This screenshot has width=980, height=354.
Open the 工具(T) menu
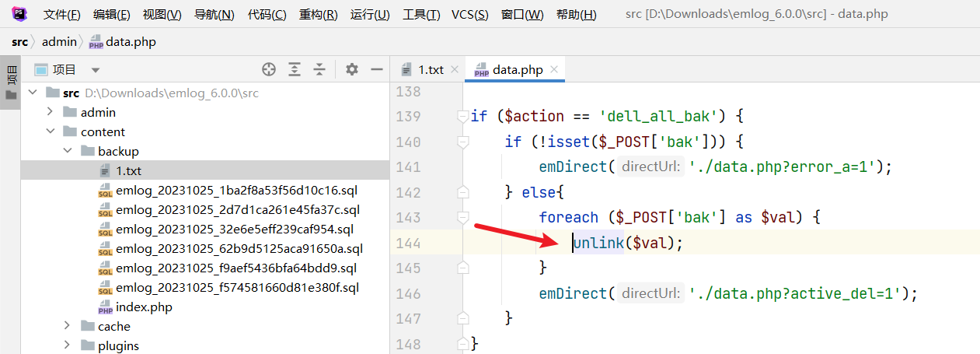pyautogui.click(x=421, y=15)
